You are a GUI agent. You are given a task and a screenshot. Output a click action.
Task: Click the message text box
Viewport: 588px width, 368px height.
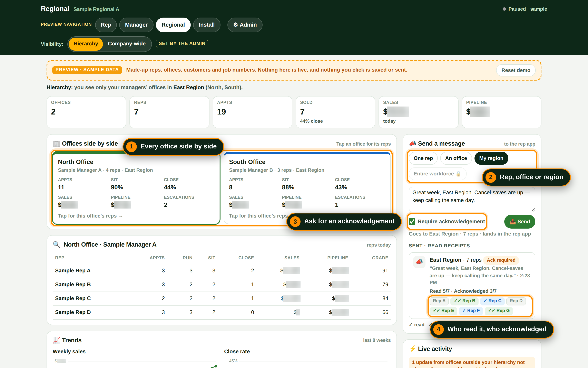pos(472,199)
